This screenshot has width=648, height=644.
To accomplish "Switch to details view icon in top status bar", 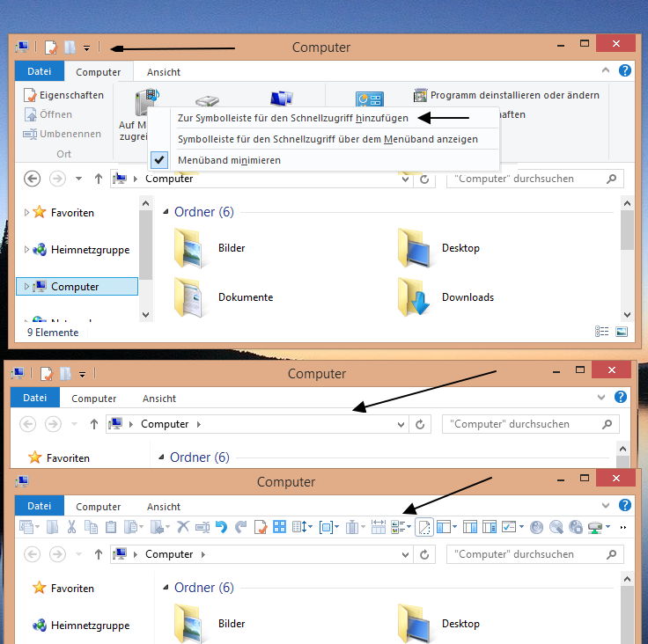I will 601,332.
